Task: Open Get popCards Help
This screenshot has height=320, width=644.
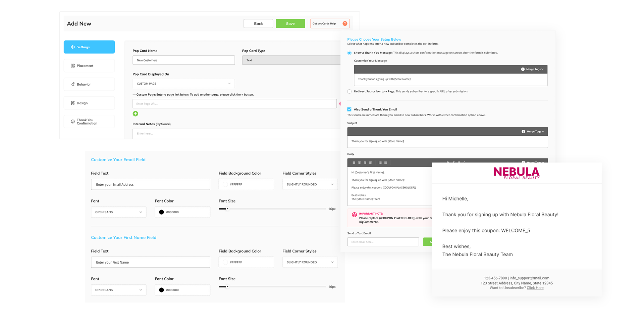Action: point(330,23)
